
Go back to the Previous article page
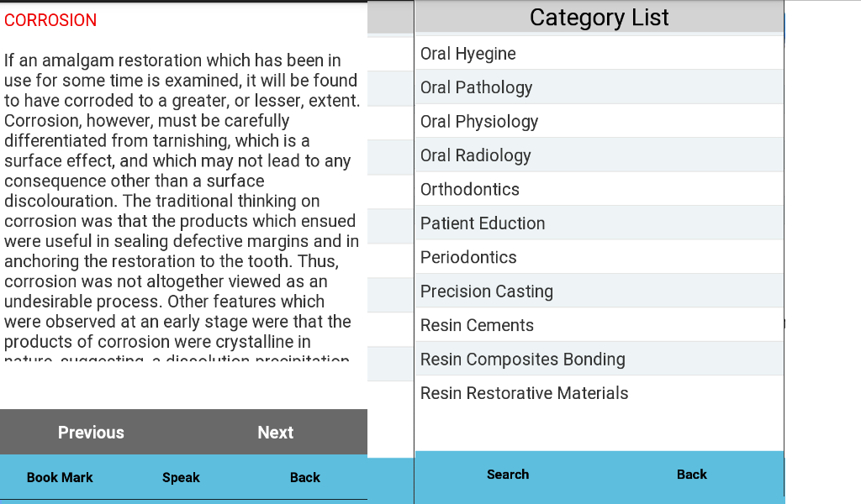[91, 432]
